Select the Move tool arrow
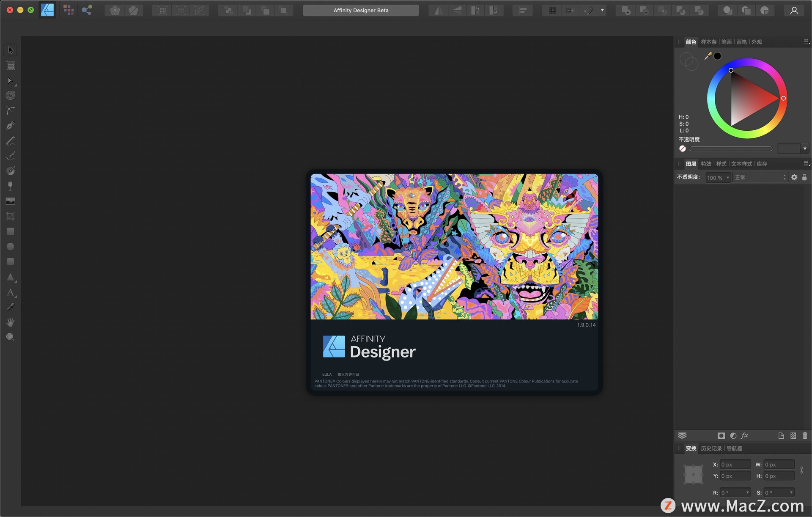Screen dimensions: 812x517 pos(11,50)
